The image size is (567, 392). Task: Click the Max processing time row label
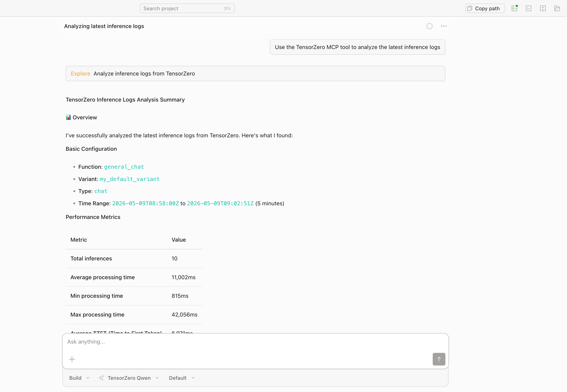coord(97,315)
